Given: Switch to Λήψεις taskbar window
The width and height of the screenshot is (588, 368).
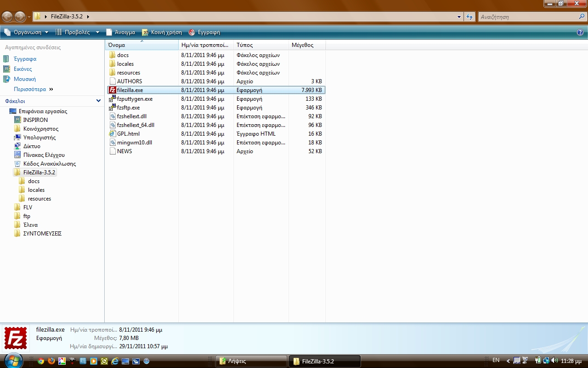Looking at the screenshot, I should 251,361.
